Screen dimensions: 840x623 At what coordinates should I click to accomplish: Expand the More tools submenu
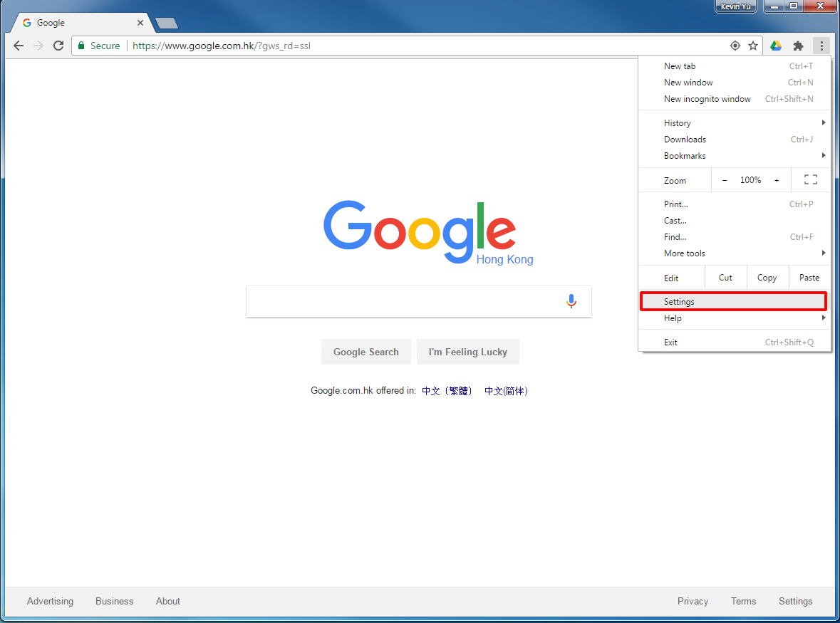(x=735, y=253)
